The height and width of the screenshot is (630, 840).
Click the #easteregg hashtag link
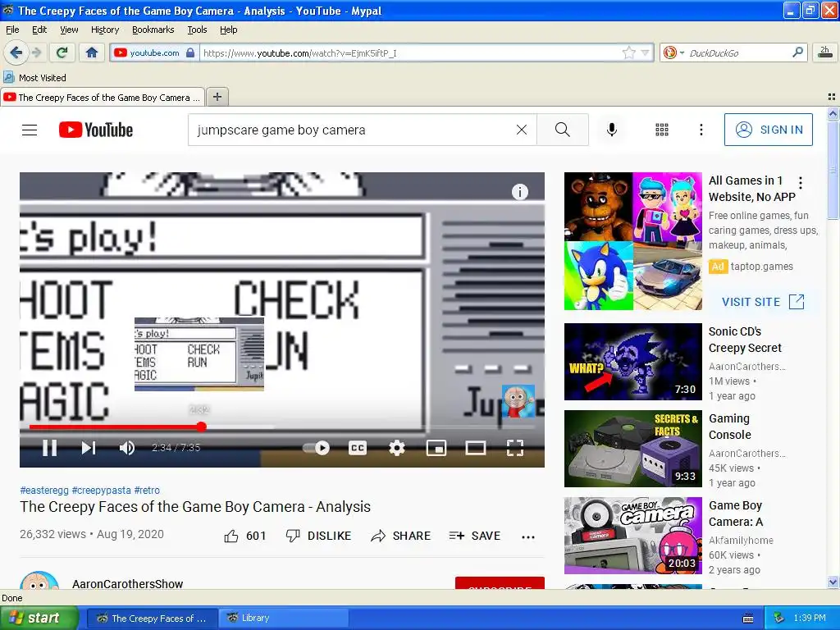click(x=44, y=490)
